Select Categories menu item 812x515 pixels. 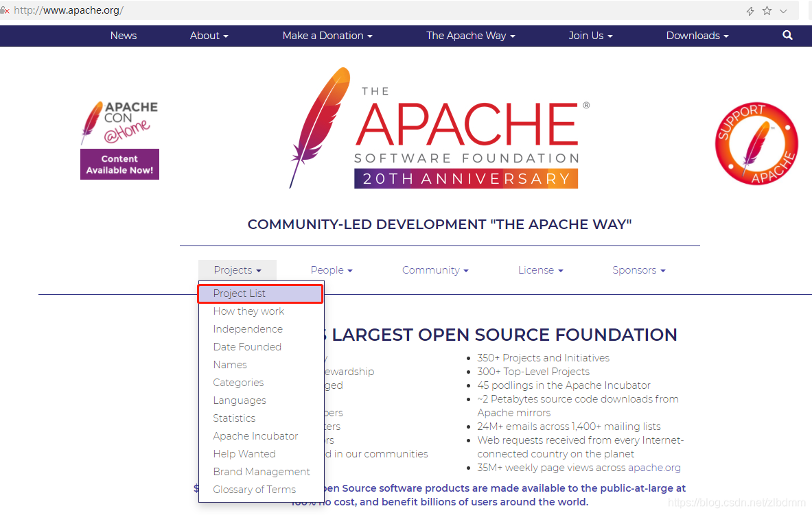click(260, 383)
